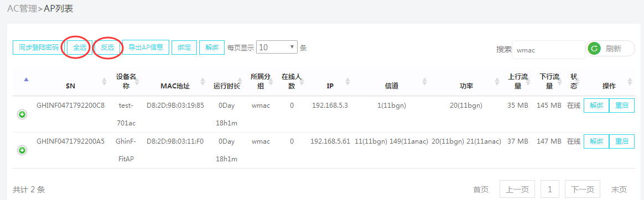
Task: Sort by 操作 column header
Action: point(609,86)
